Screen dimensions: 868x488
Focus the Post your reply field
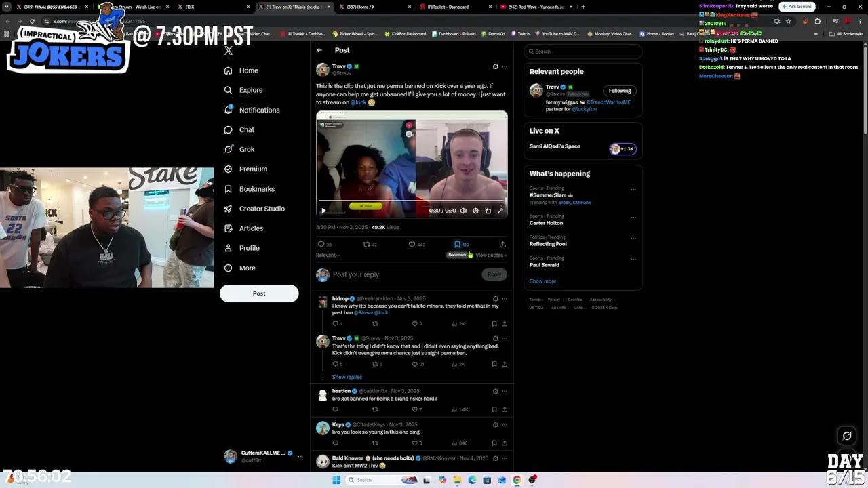point(406,274)
